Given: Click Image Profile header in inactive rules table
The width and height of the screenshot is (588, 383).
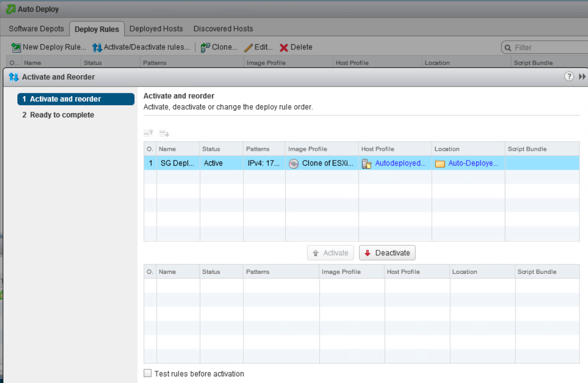Looking at the screenshot, I should [352, 272].
